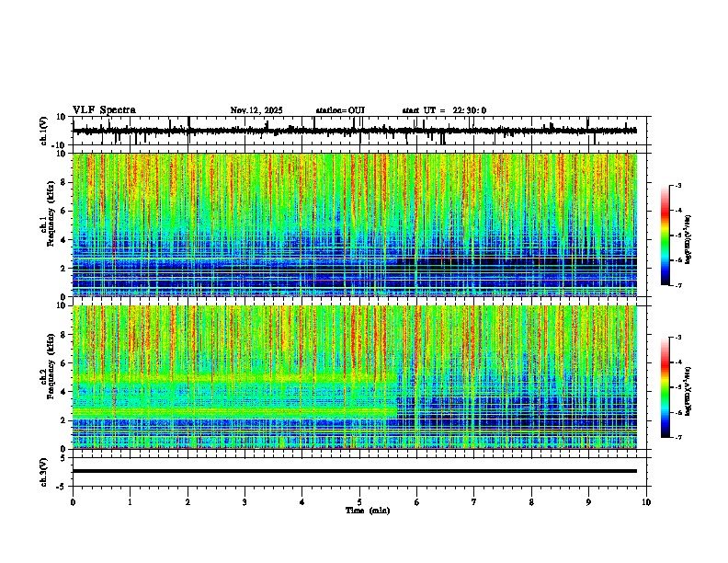This screenshot has height=563, width=728.
Task: Click the ch.1 color bar log(PSD) unit label
Action: (688, 239)
